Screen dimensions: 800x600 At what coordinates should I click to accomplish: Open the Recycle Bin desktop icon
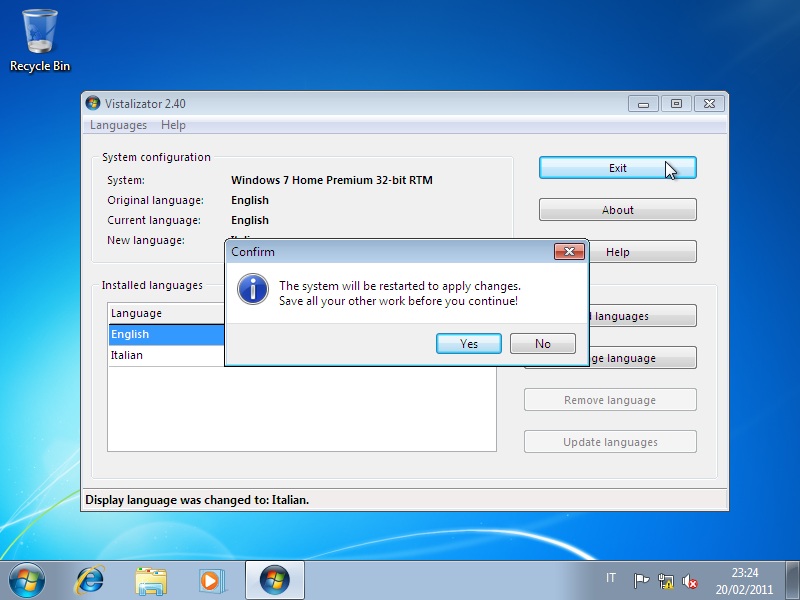pos(40,41)
